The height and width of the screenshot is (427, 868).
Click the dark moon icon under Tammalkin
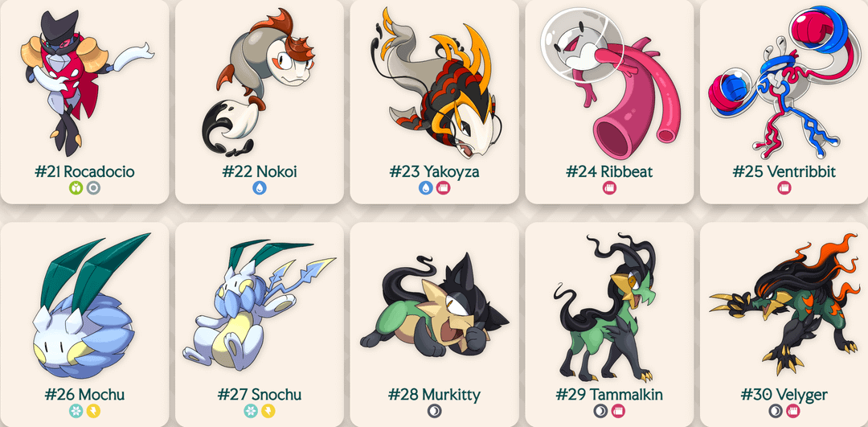(x=600, y=411)
